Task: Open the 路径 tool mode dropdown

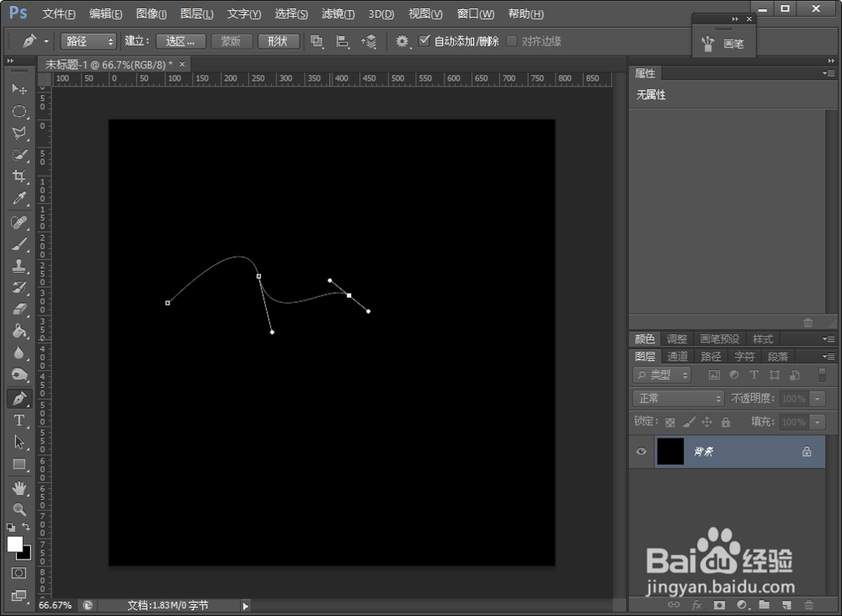Action: coord(88,41)
